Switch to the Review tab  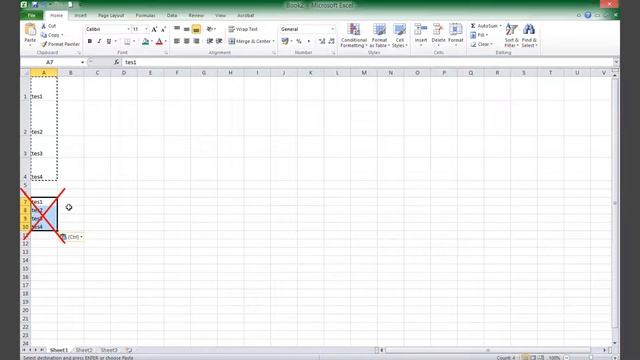click(x=196, y=16)
